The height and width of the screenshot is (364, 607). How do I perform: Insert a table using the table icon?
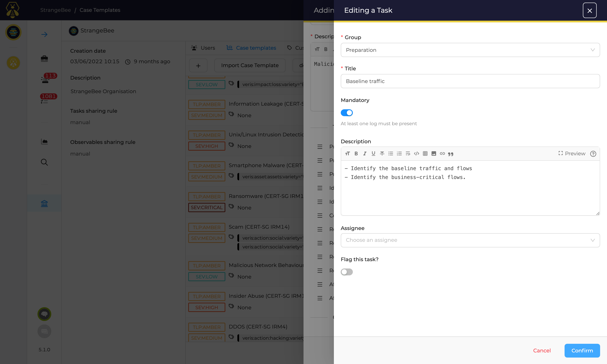[x=425, y=154]
